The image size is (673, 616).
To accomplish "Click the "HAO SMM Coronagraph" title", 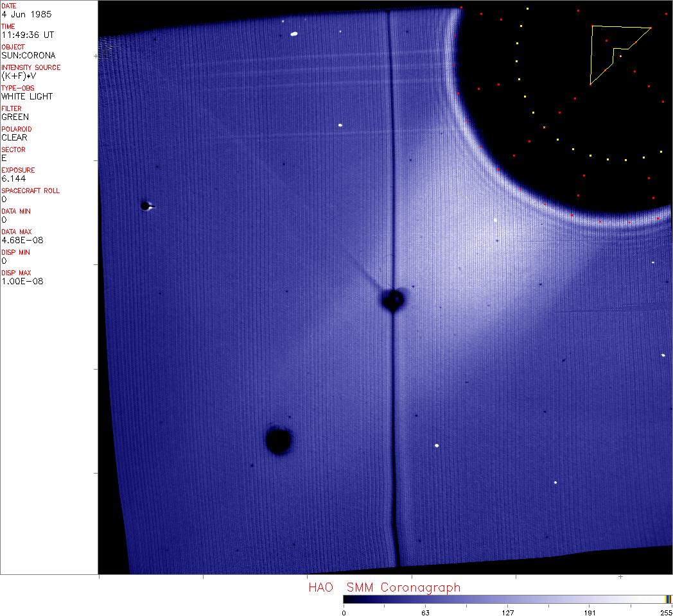I will tap(384, 587).
